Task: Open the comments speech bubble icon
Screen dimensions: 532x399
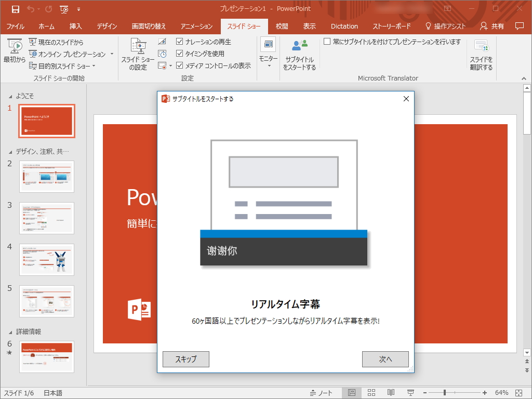Action: tap(520, 26)
